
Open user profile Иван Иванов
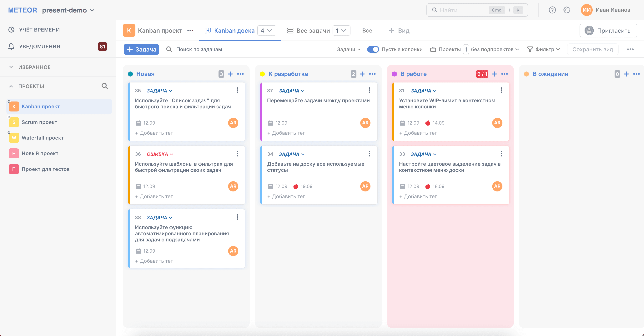(606, 10)
